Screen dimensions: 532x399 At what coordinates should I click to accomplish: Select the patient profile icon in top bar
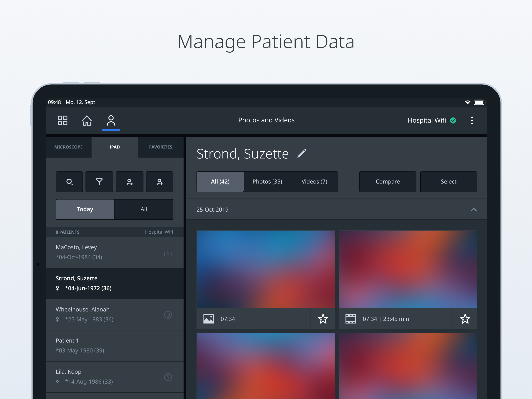coord(111,120)
